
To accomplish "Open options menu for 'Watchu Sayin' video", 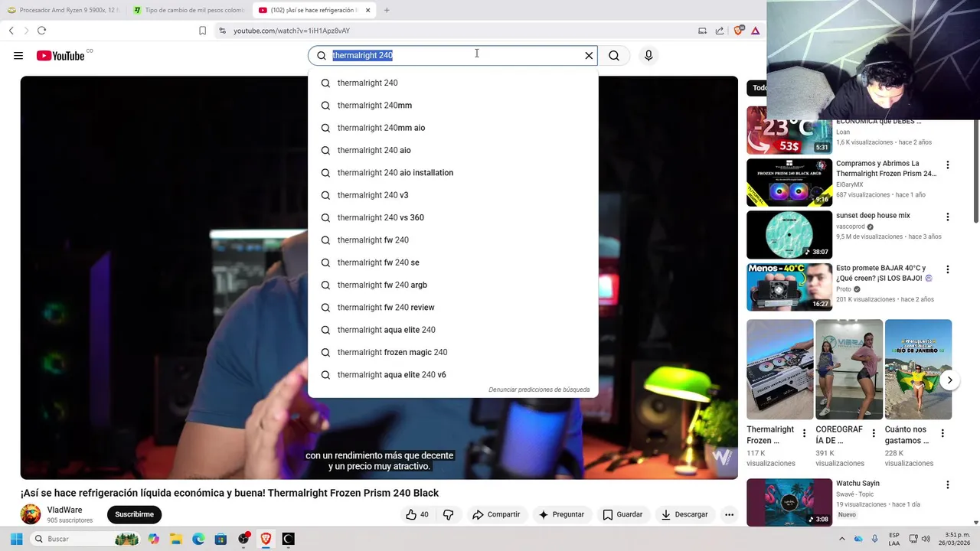I will click(x=948, y=484).
